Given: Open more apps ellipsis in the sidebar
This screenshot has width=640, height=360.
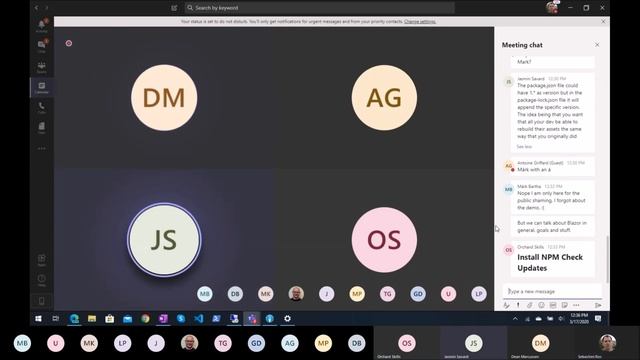Looking at the screenshot, I should click(42, 148).
